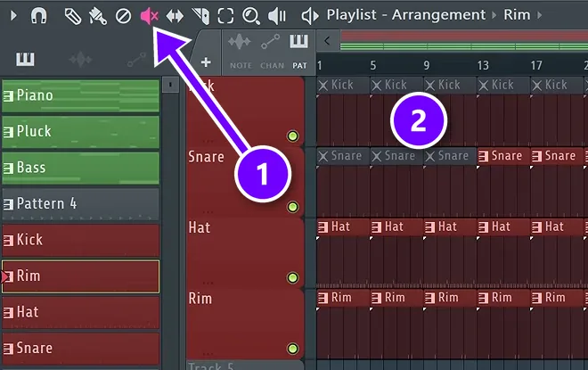
Task: Select the Snare pattern in picker
Action: click(x=80, y=349)
